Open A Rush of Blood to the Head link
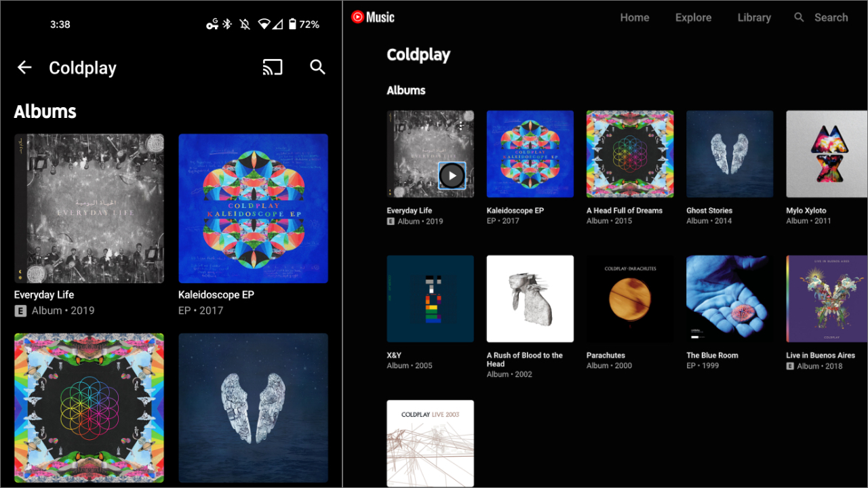 [x=525, y=359]
